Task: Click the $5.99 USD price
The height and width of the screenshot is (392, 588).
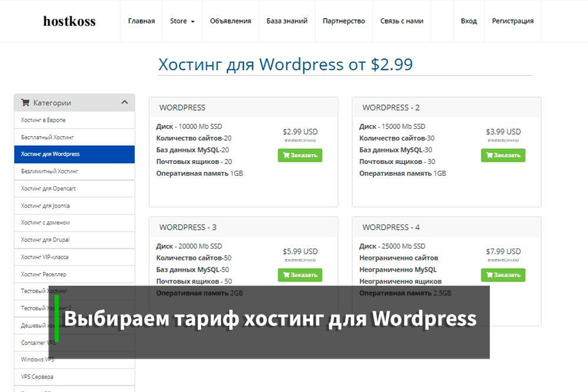Action: point(300,251)
